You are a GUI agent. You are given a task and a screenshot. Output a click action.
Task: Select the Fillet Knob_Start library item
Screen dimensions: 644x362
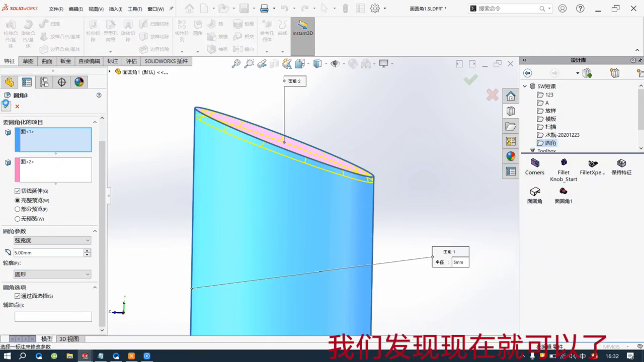coord(563,169)
